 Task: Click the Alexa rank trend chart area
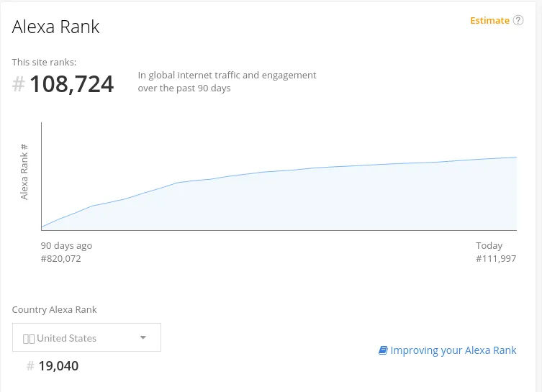(x=279, y=176)
